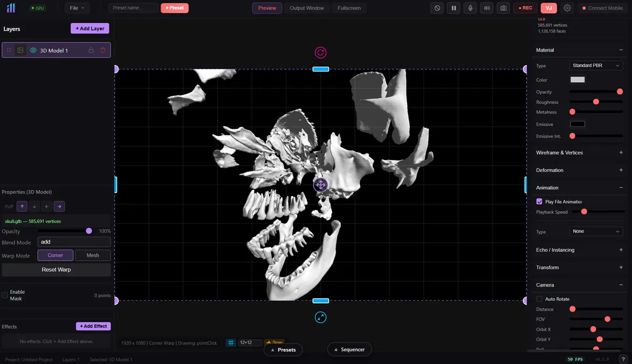Hide 3D Model 1 layer with eye icon
This screenshot has height=364, width=632.
pos(33,50)
